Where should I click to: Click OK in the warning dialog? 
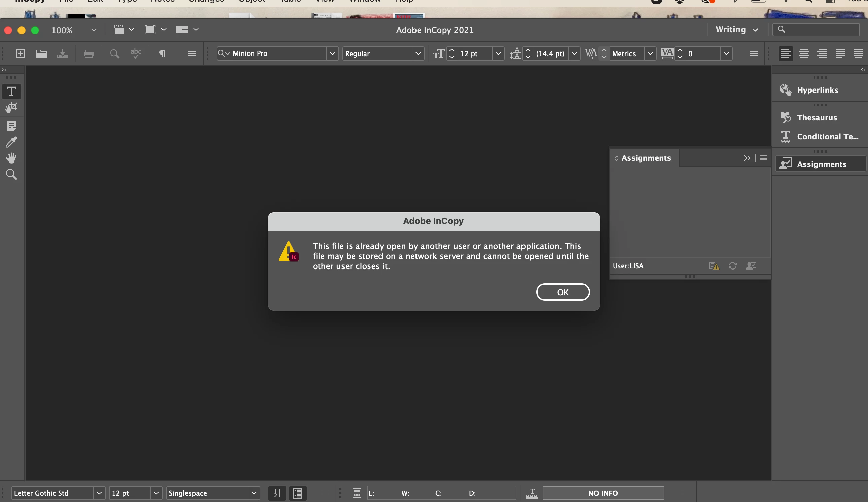563,292
